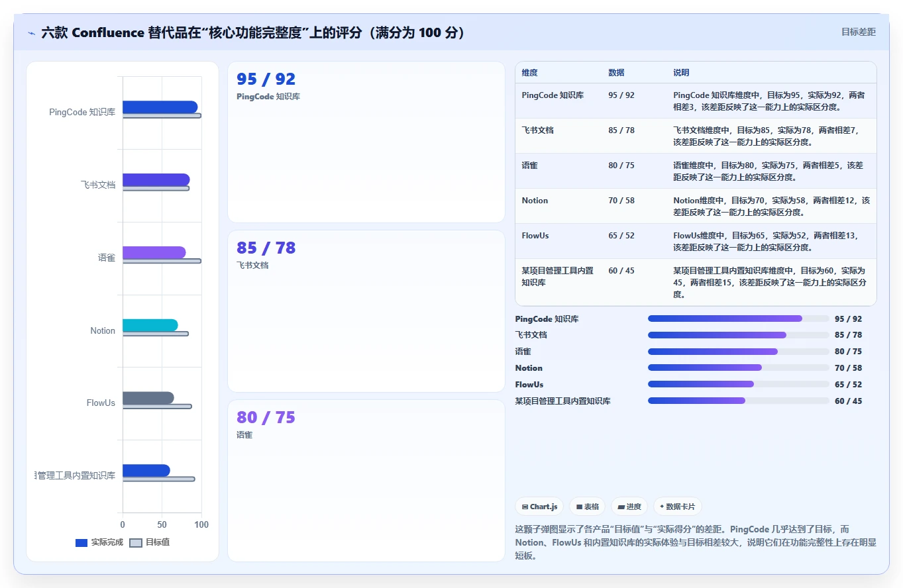Toggle the 实际完成 legend item
This screenshot has width=903, height=588.
tap(99, 542)
